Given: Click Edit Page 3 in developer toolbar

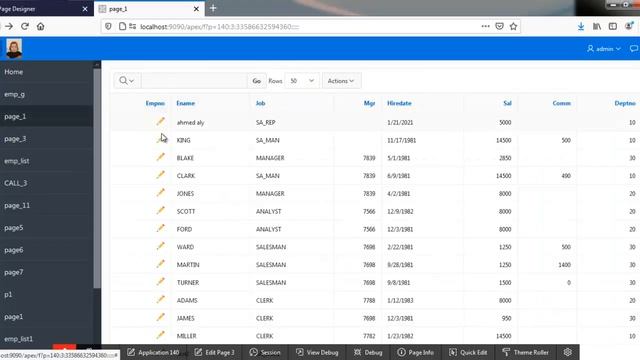Looking at the screenshot, I should [x=215, y=352].
